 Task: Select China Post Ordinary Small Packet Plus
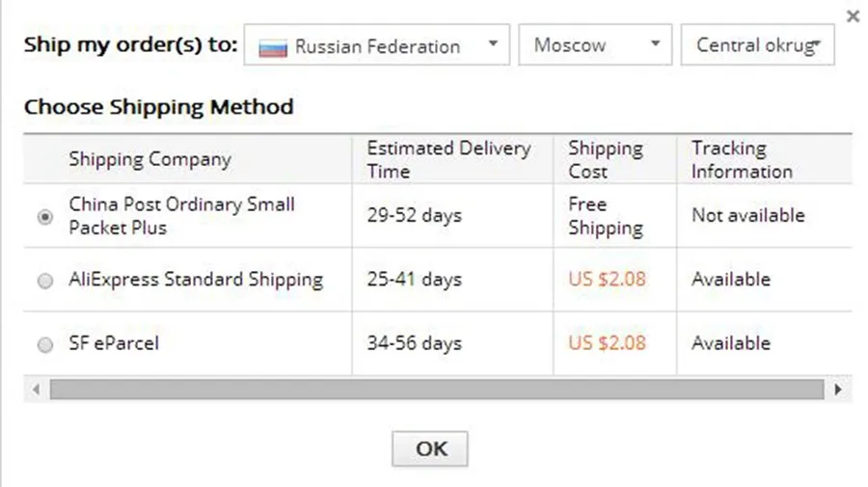45,218
